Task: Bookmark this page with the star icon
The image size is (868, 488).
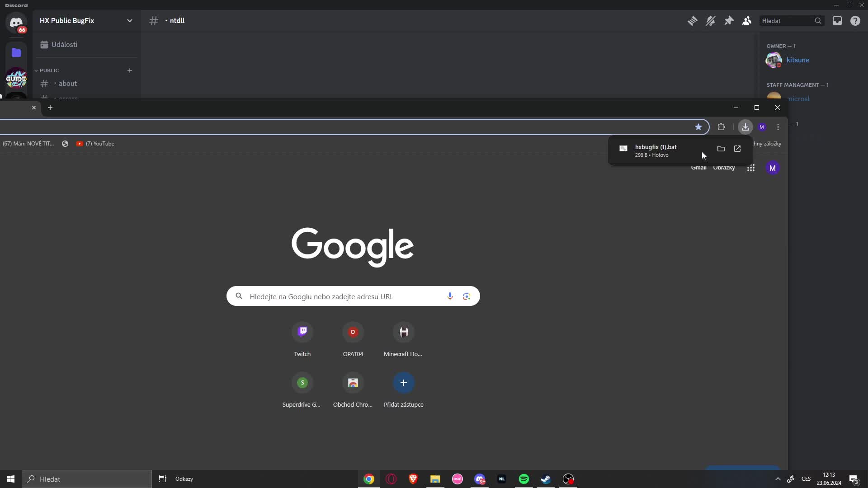Action: pyautogui.click(x=698, y=127)
